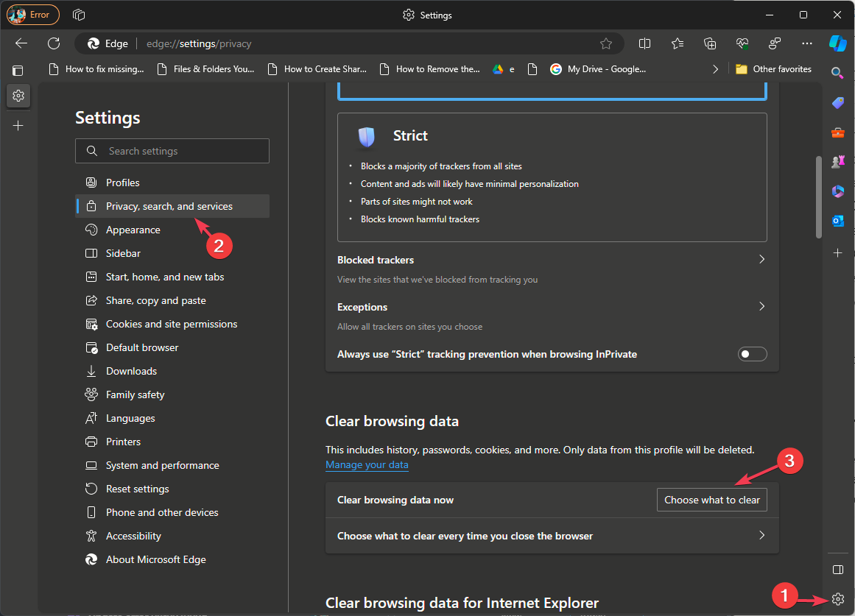Open the Shopping tag icon in the sidebar

tap(837, 103)
